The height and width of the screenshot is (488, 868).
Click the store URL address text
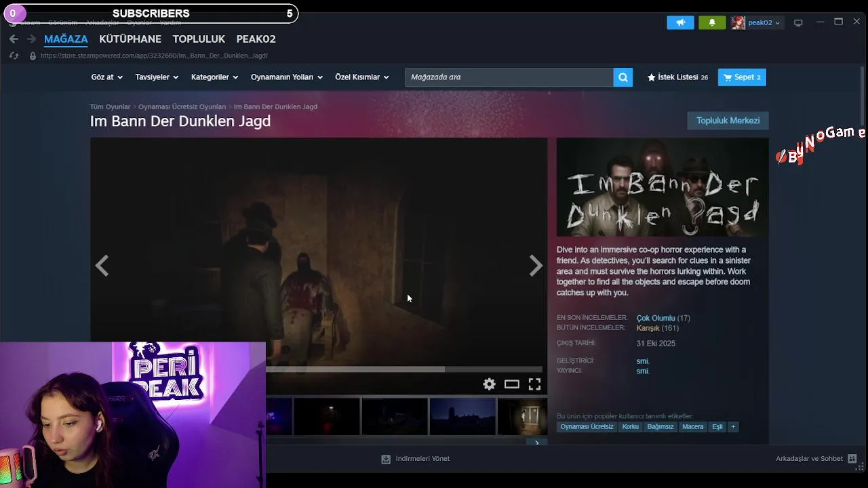154,56
